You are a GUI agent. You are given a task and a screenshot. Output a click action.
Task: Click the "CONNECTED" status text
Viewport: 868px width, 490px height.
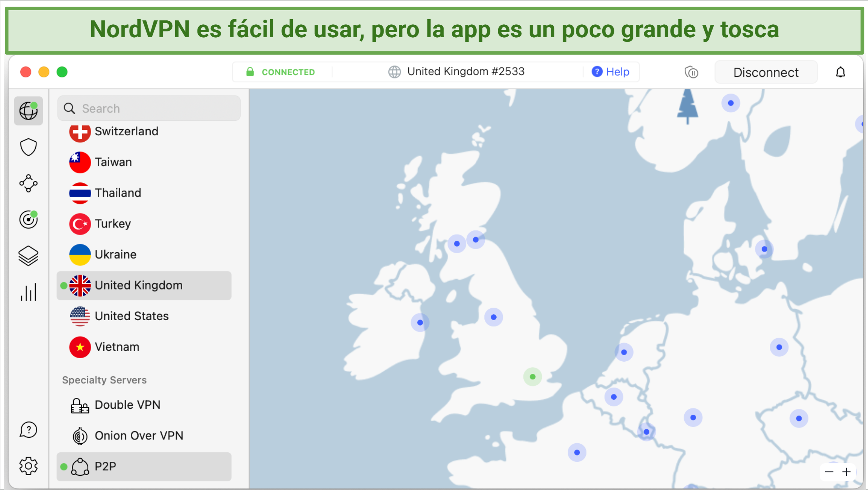288,72
